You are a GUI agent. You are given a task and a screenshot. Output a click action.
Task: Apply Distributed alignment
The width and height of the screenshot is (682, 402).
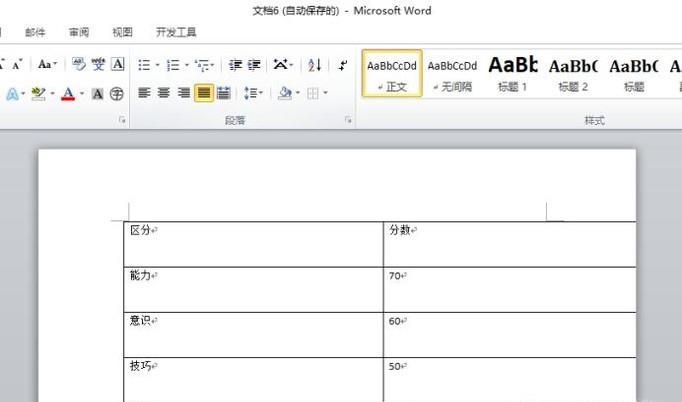coord(224,93)
